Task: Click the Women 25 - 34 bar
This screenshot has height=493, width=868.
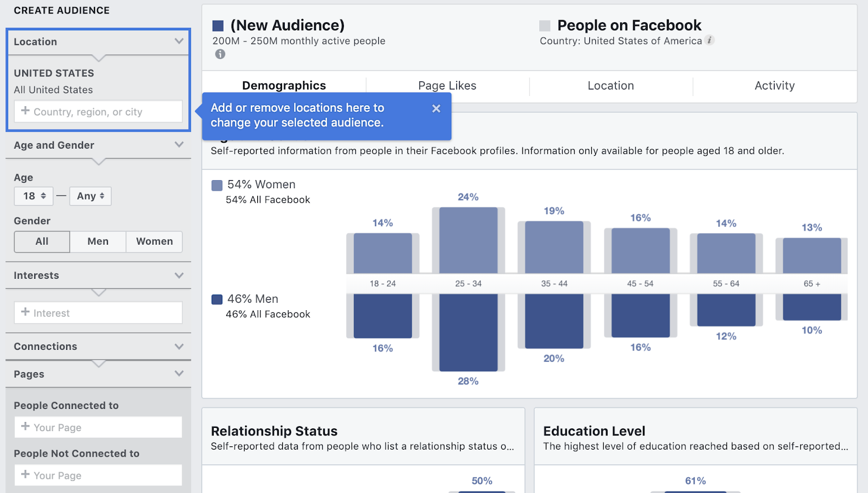Action: tap(469, 240)
